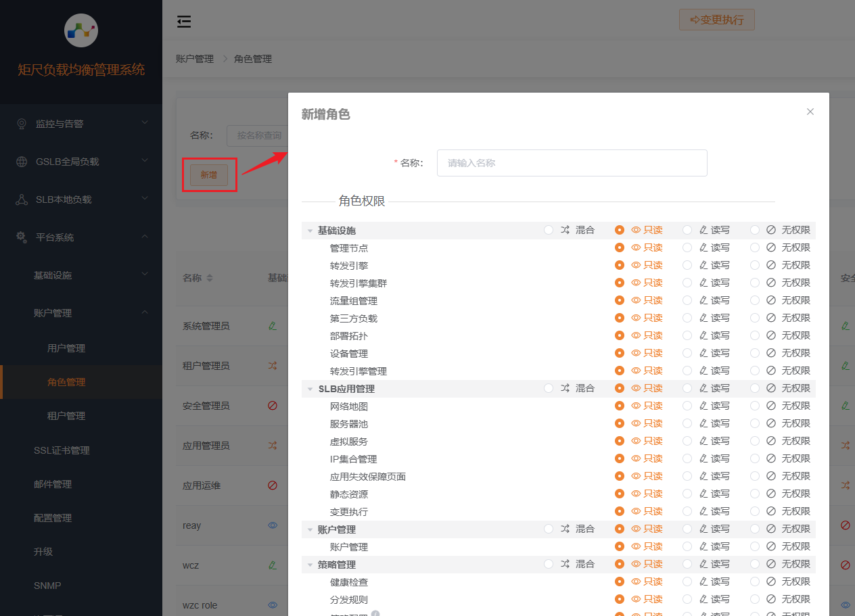Viewport: 855px width, 616px height.
Task: Click the sidebar collapse menu icon
Action: point(184,22)
